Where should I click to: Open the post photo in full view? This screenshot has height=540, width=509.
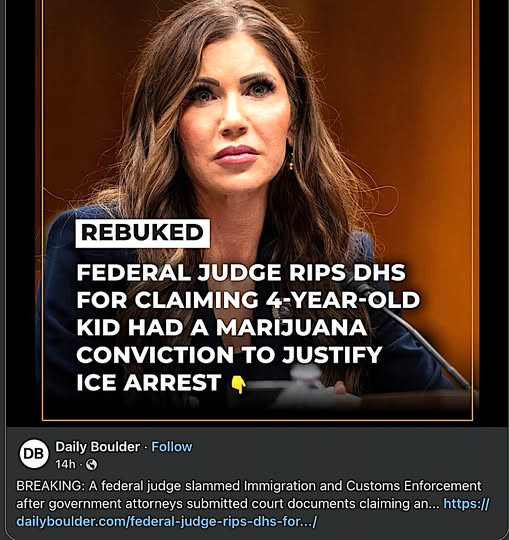(x=258, y=210)
